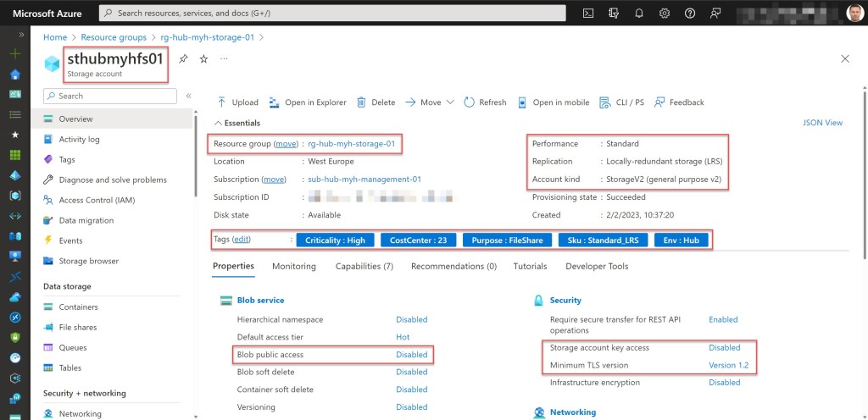Open JSON View link
The width and height of the screenshot is (868, 420).
[822, 123]
